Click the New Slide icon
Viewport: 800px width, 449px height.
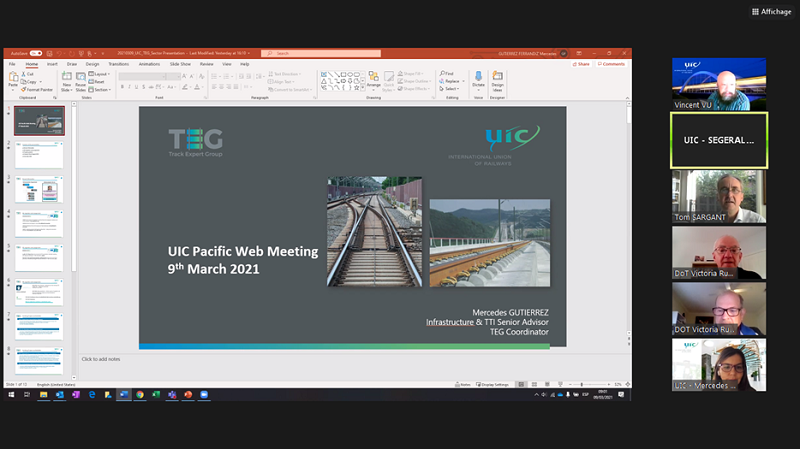coord(66,77)
